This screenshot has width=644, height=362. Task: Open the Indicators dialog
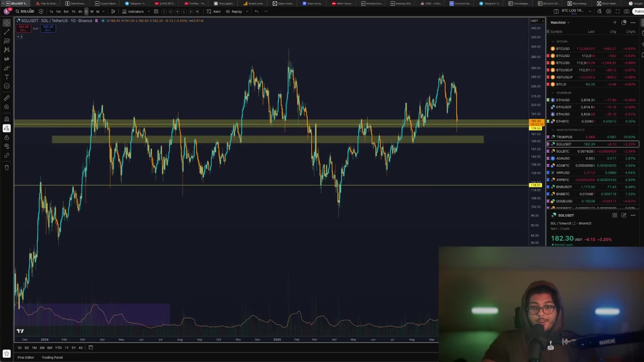(x=133, y=11)
